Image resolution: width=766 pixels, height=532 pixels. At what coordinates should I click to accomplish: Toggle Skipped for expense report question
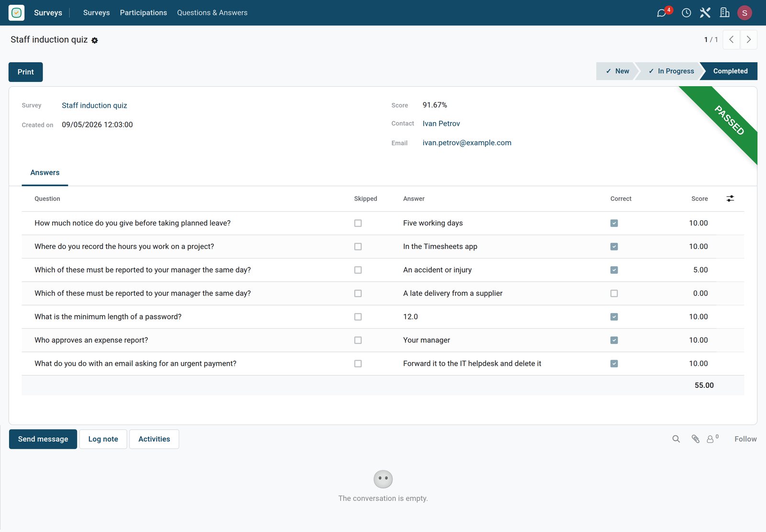[358, 340]
